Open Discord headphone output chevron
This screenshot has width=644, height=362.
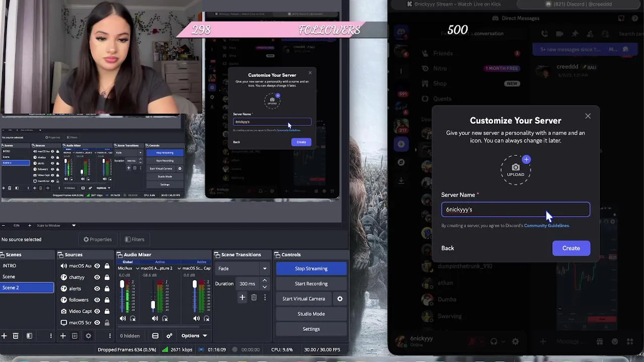click(503, 341)
